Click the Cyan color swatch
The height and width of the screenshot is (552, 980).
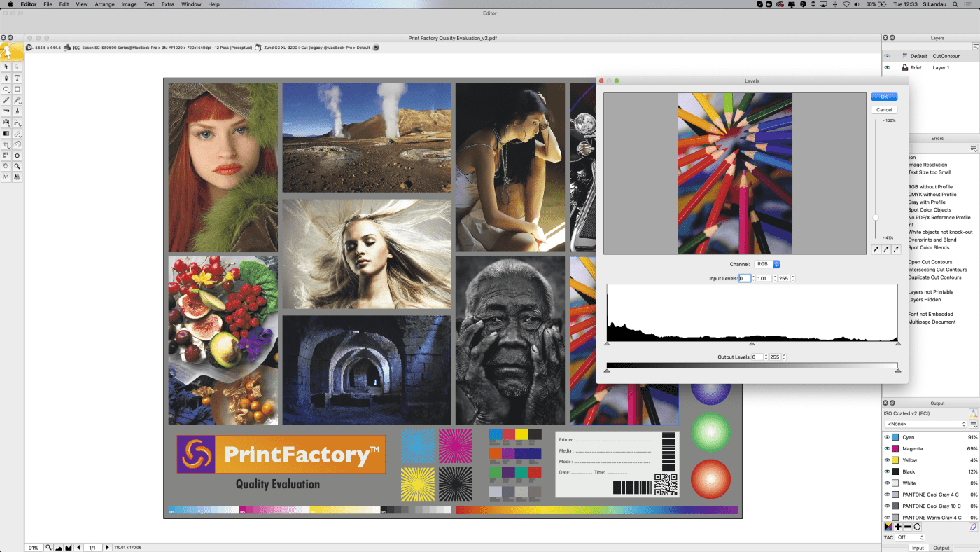pyautogui.click(x=895, y=437)
